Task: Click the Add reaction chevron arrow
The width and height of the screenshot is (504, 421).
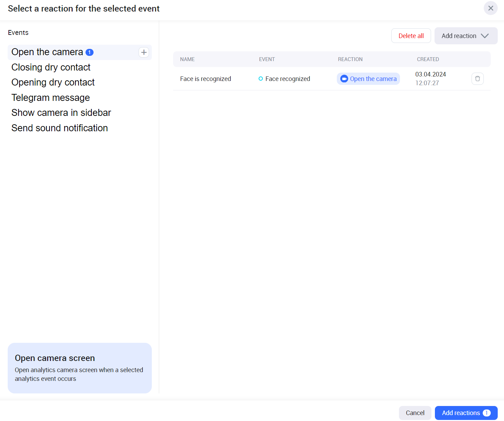Action: click(485, 36)
